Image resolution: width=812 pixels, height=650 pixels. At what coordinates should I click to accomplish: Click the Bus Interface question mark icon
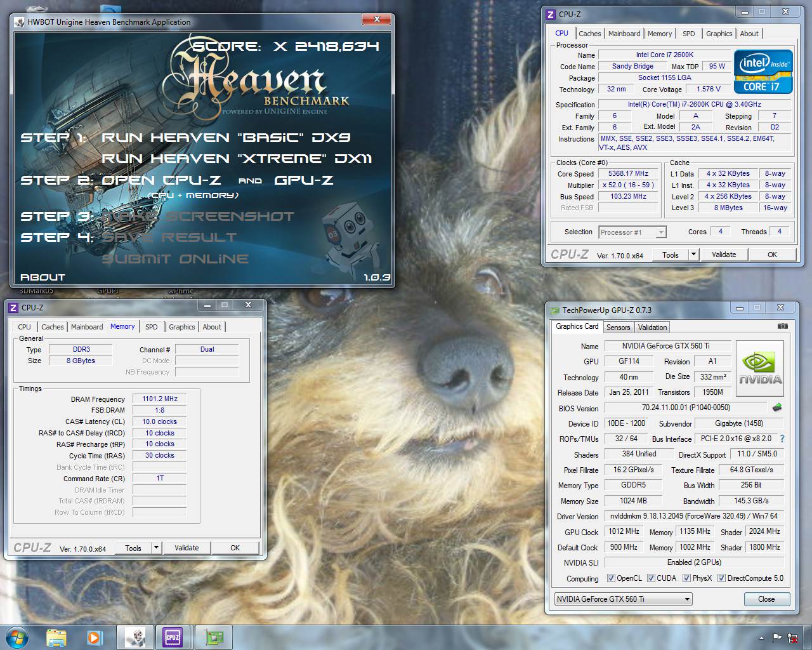click(x=782, y=439)
